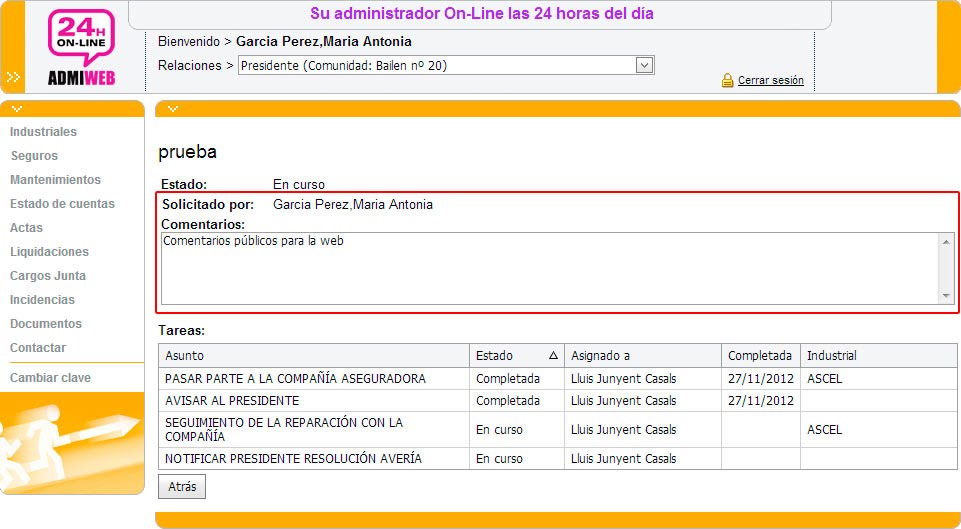Click date 27/11/2012 in PASAR PARTE row

761,379
